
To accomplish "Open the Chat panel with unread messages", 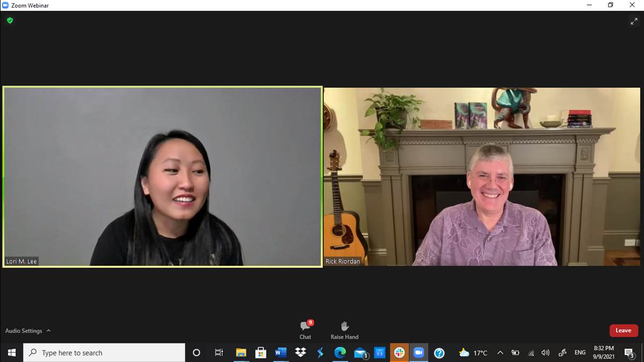I will [x=305, y=329].
